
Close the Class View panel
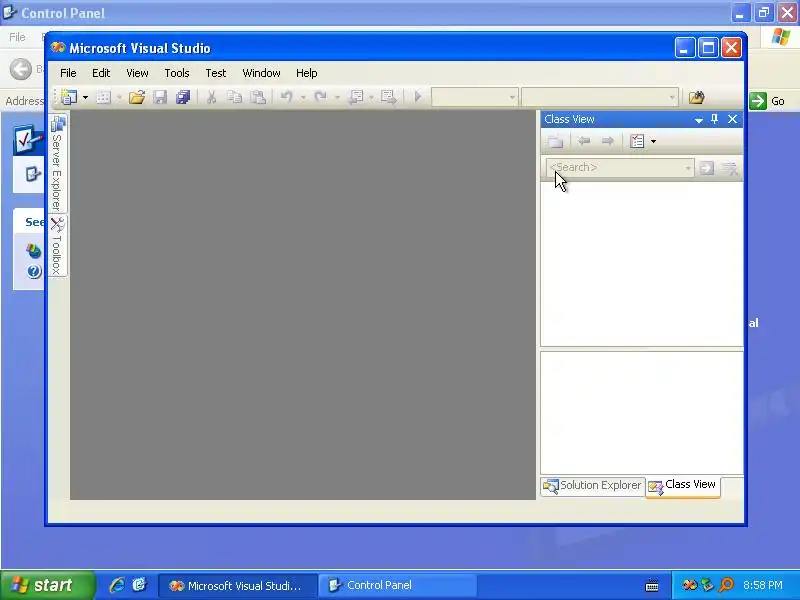(733, 119)
